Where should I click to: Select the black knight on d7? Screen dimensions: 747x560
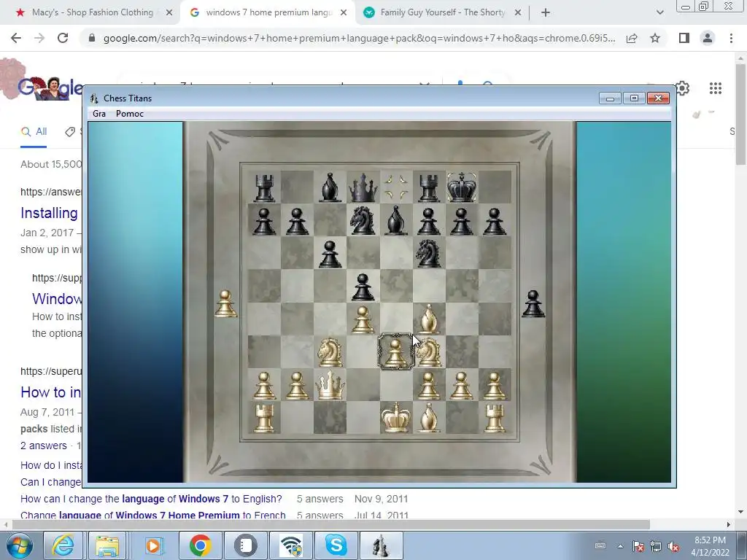tap(363, 222)
